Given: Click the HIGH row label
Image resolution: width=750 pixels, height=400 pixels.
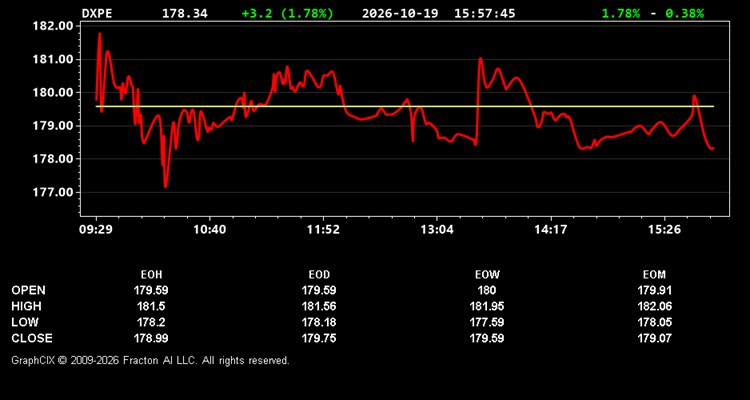Looking at the screenshot, I should 26,306.
